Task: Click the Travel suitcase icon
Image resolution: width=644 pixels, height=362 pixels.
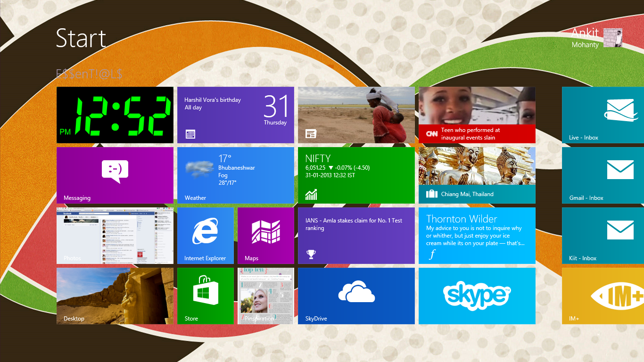Action: (431, 194)
